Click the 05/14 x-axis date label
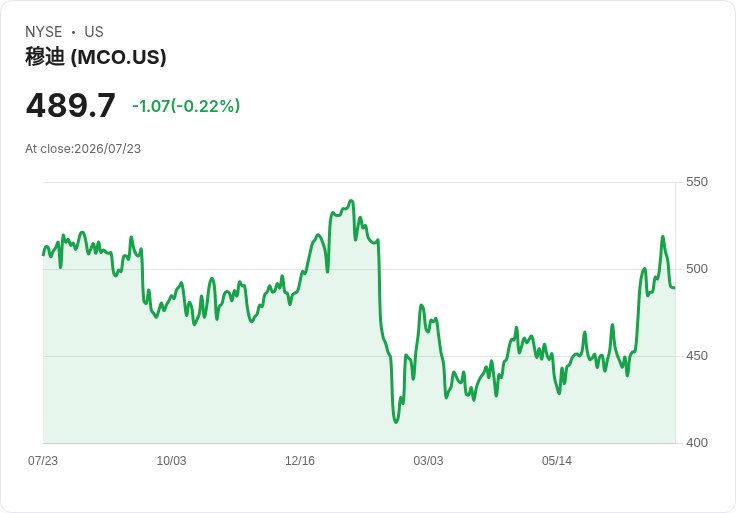 tap(557, 461)
